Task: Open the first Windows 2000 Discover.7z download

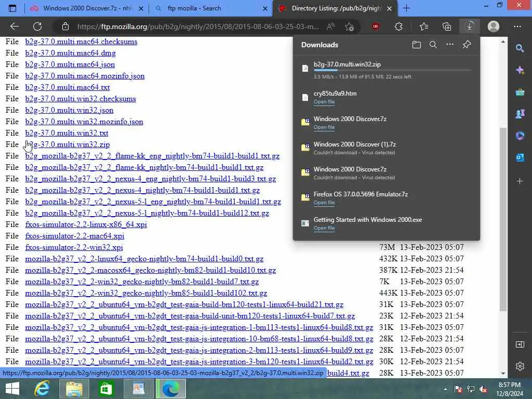Action: [x=324, y=127]
